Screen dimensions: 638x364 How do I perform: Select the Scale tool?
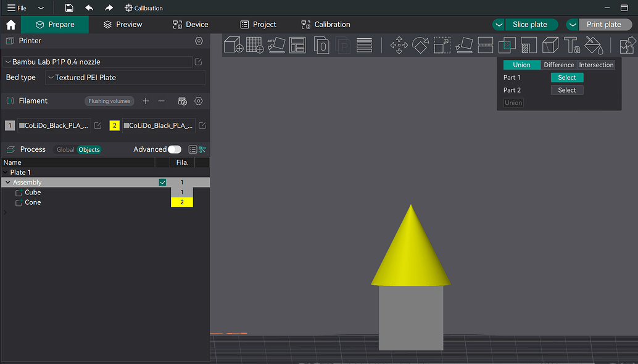tap(442, 45)
